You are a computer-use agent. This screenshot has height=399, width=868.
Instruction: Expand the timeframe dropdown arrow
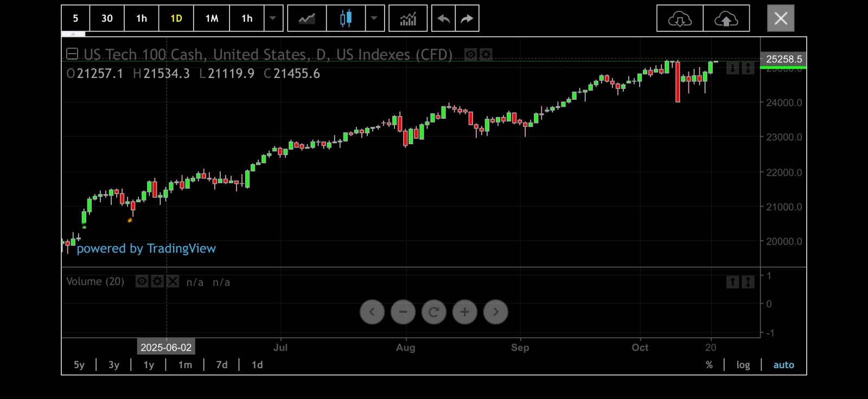pos(273,18)
